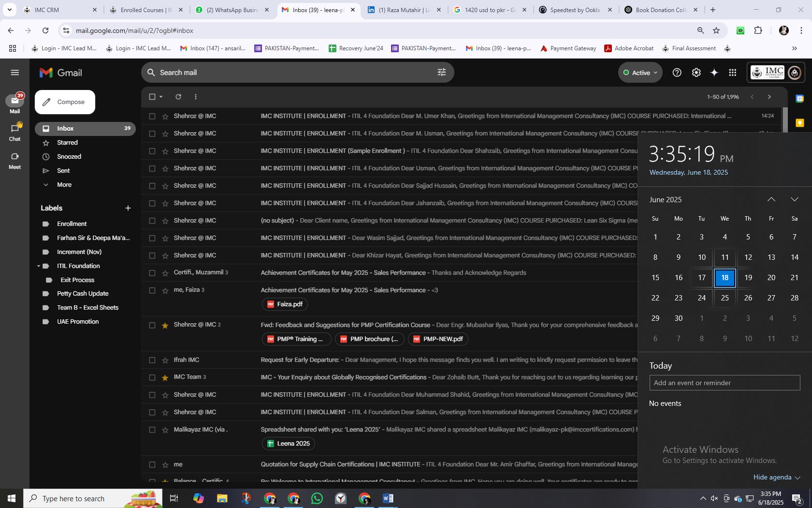Select the Ifrah IMC email checkbox

tap(152, 360)
